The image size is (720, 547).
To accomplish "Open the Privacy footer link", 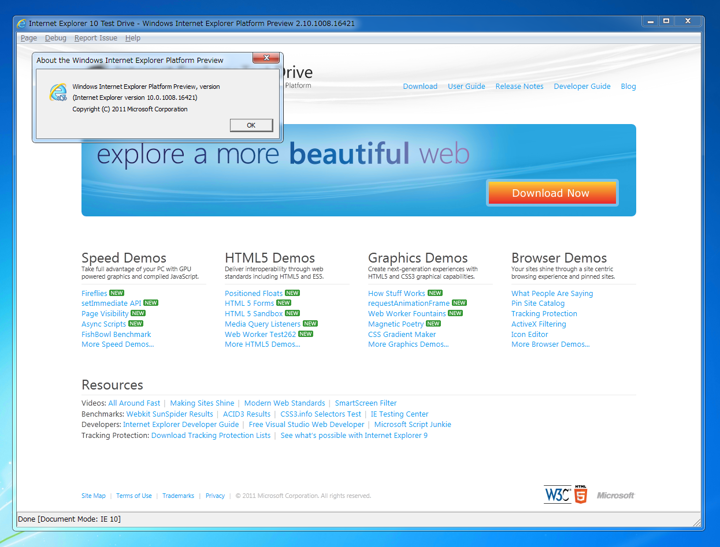I will coord(215,496).
